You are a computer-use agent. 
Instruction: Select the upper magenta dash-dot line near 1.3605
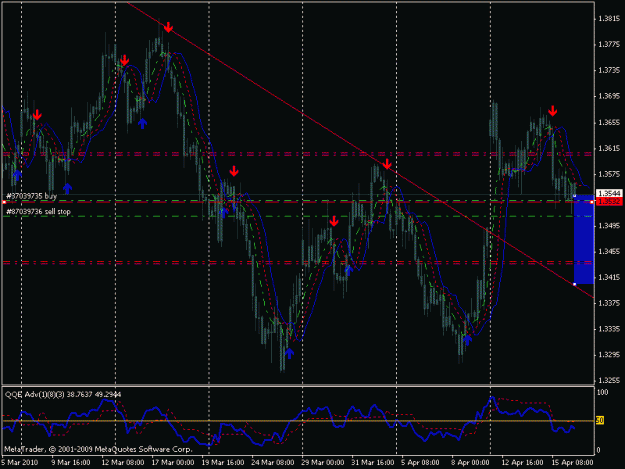tap(297, 153)
